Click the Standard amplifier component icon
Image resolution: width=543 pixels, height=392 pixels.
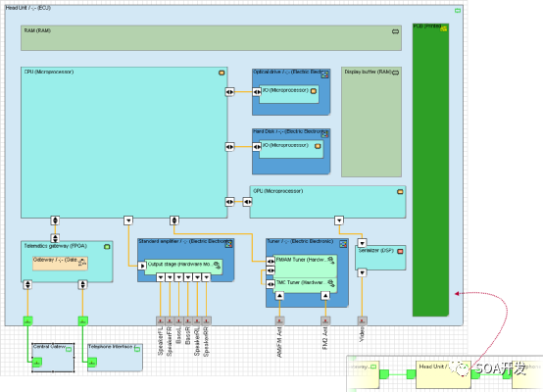(228, 244)
